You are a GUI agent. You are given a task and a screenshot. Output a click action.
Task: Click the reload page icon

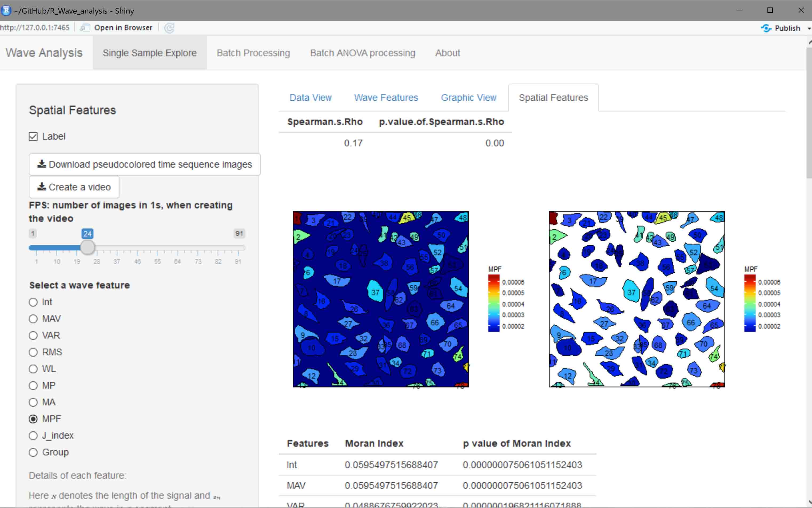coord(169,28)
